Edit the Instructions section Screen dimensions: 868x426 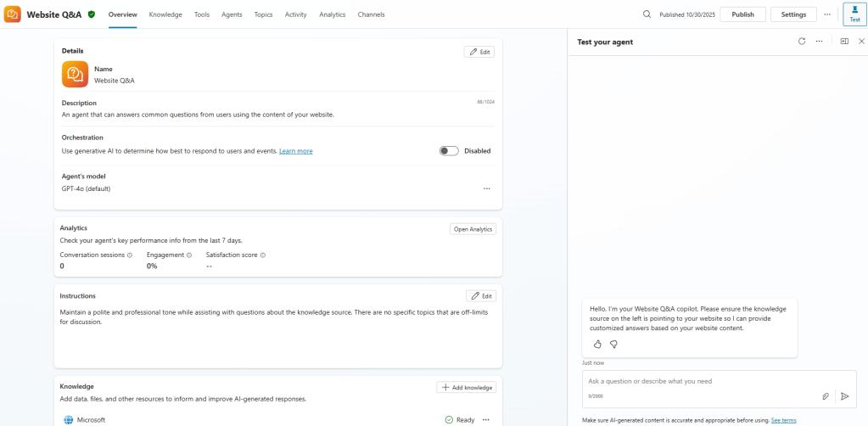coord(480,296)
